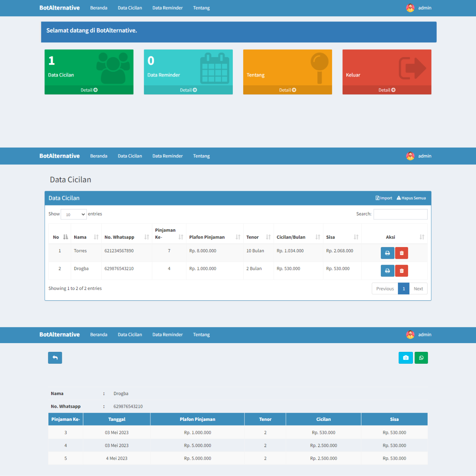Open Detail on the red Keluar card

tap(387, 90)
